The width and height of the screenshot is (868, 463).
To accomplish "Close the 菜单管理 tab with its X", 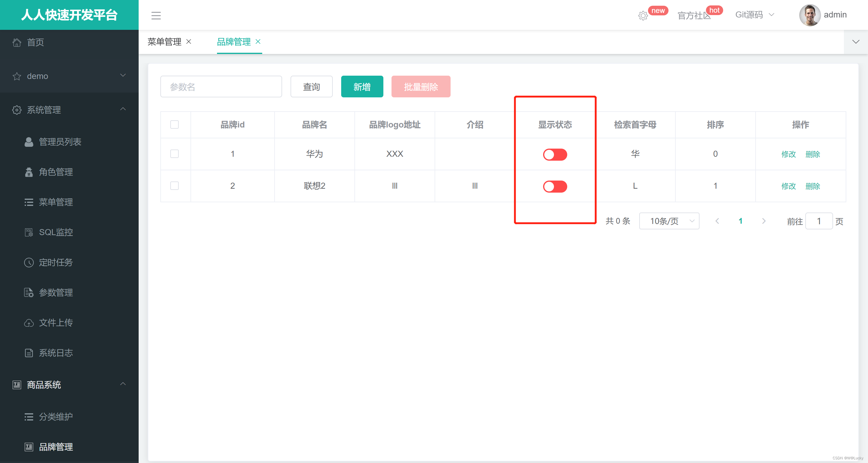I will pyautogui.click(x=189, y=42).
